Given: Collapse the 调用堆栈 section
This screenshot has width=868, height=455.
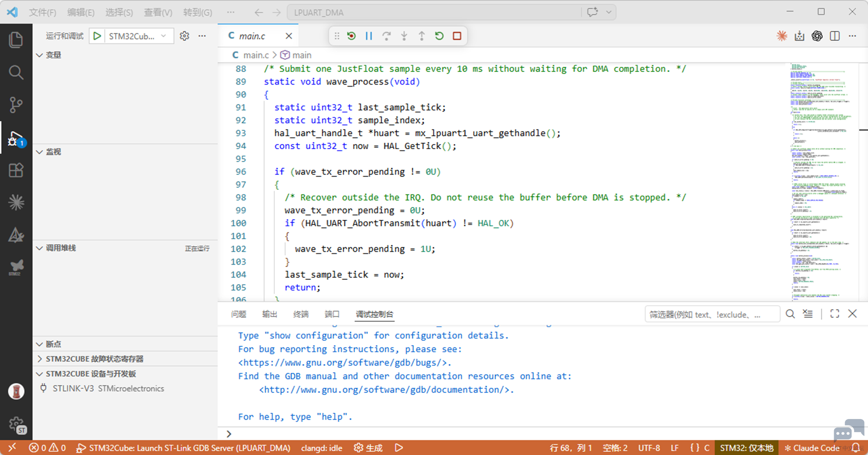Looking at the screenshot, I should (x=39, y=248).
